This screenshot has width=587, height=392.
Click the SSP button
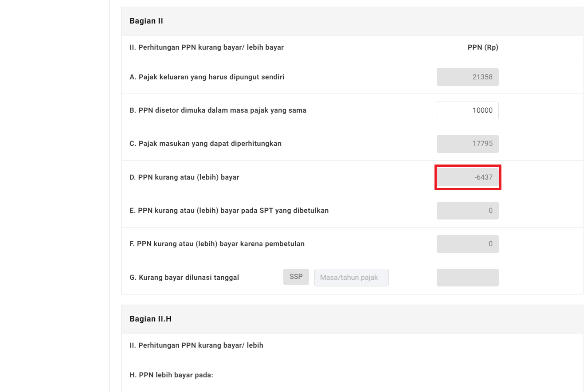coord(296,277)
